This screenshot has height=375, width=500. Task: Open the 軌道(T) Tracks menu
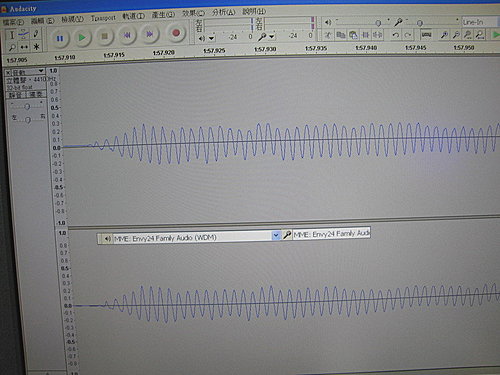click(x=133, y=16)
